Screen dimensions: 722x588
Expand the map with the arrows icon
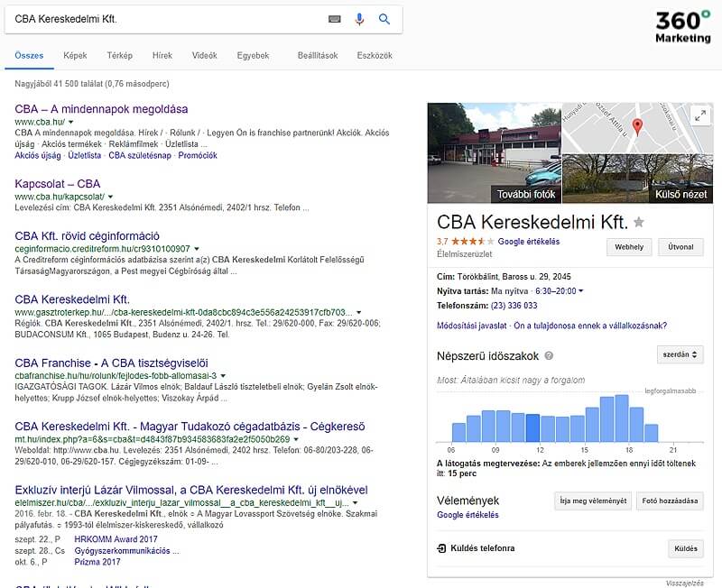tap(700, 115)
